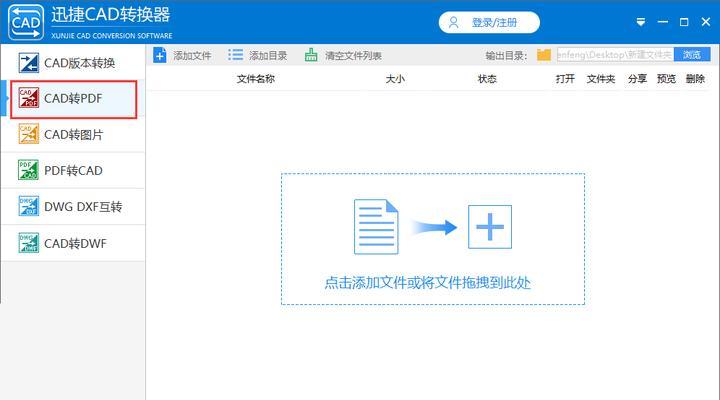Select CAD版本转换 in the sidebar

tap(73, 62)
